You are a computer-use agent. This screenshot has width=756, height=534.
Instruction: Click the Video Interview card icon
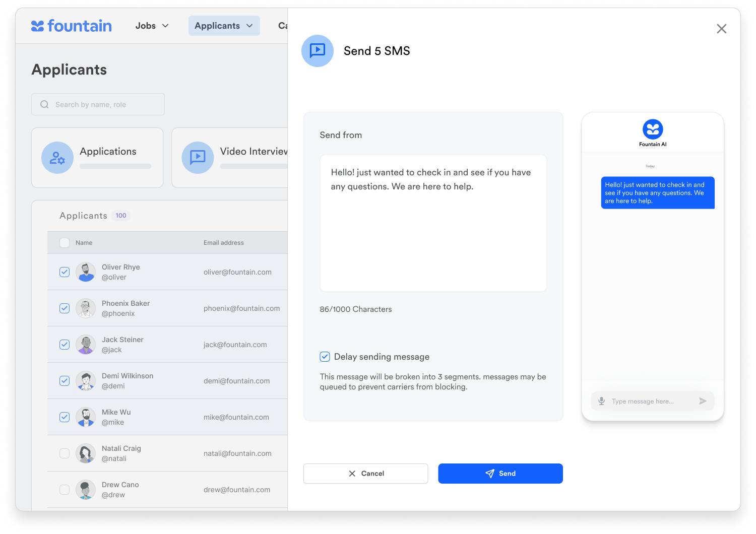198,158
